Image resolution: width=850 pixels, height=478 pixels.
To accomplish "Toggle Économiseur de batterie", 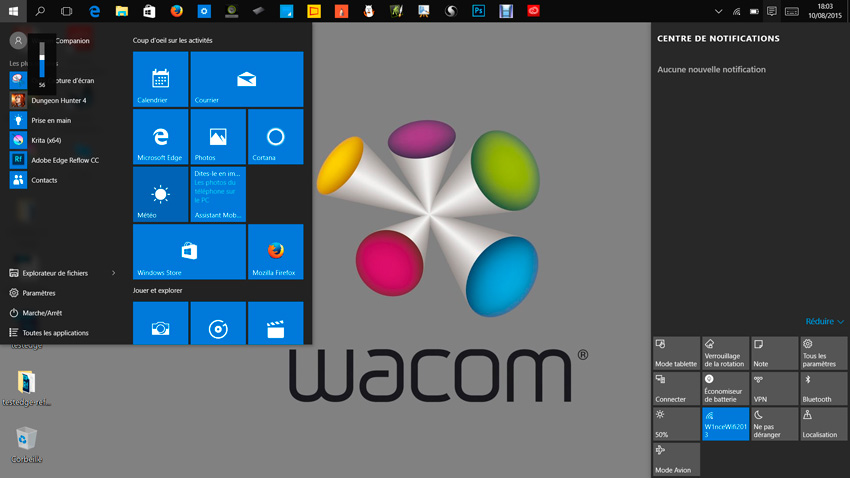I will [725, 389].
